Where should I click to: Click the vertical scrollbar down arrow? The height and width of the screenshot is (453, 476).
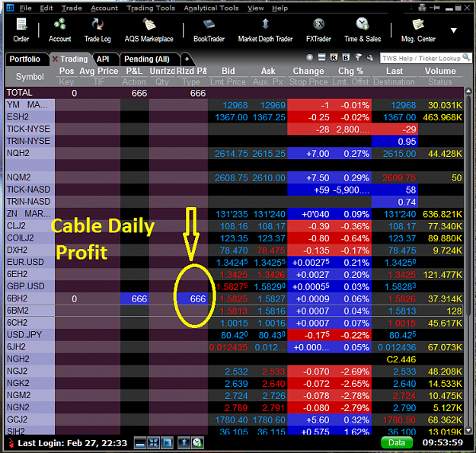click(468, 430)
